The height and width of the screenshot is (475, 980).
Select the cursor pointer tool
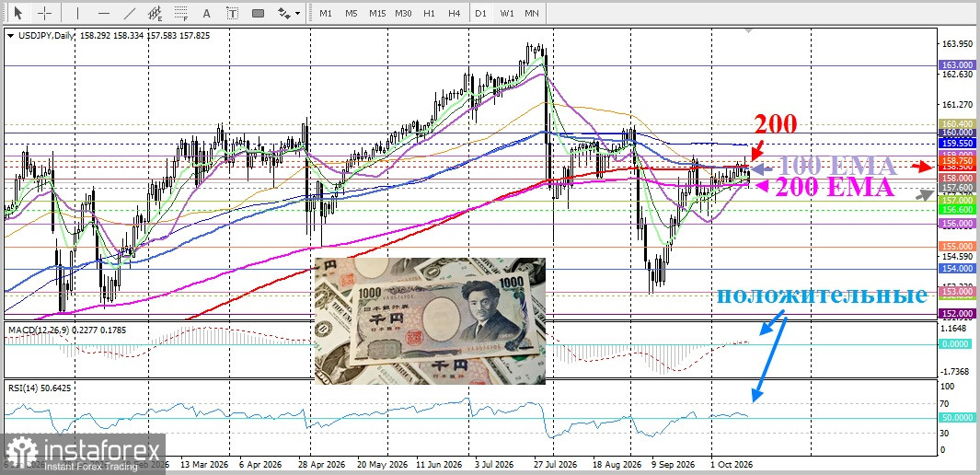tap(17, 13)
